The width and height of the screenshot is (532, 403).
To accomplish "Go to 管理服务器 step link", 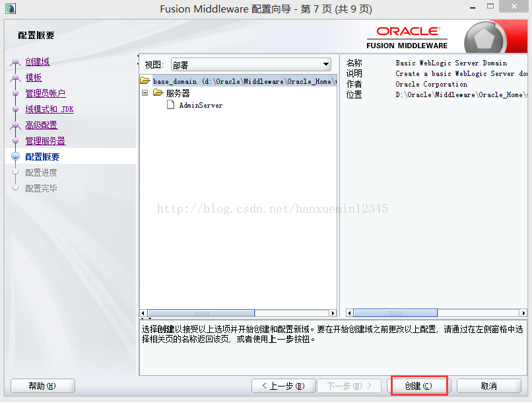I will tap(46, 141).
